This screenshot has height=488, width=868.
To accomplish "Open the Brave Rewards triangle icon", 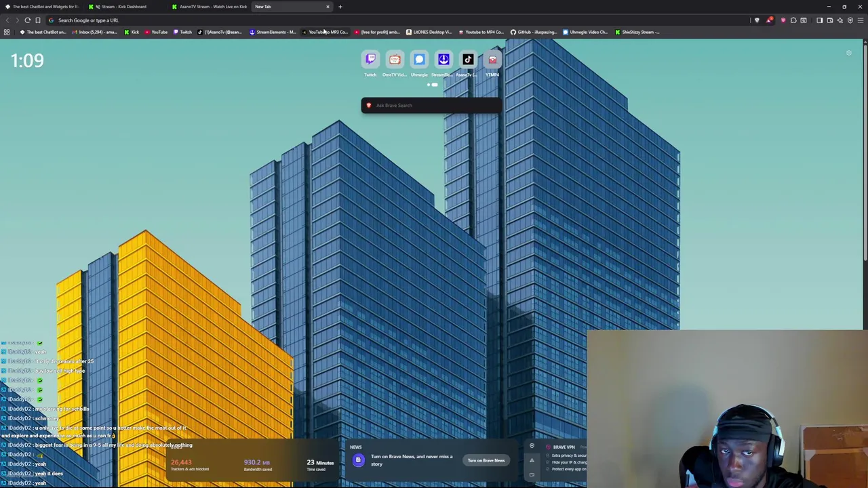I will (769, 20).
